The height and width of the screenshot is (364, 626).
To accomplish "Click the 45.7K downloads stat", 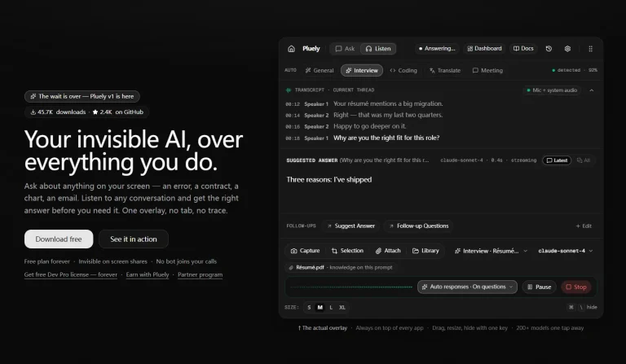I will pyautogui.click(x=59, y=112).
